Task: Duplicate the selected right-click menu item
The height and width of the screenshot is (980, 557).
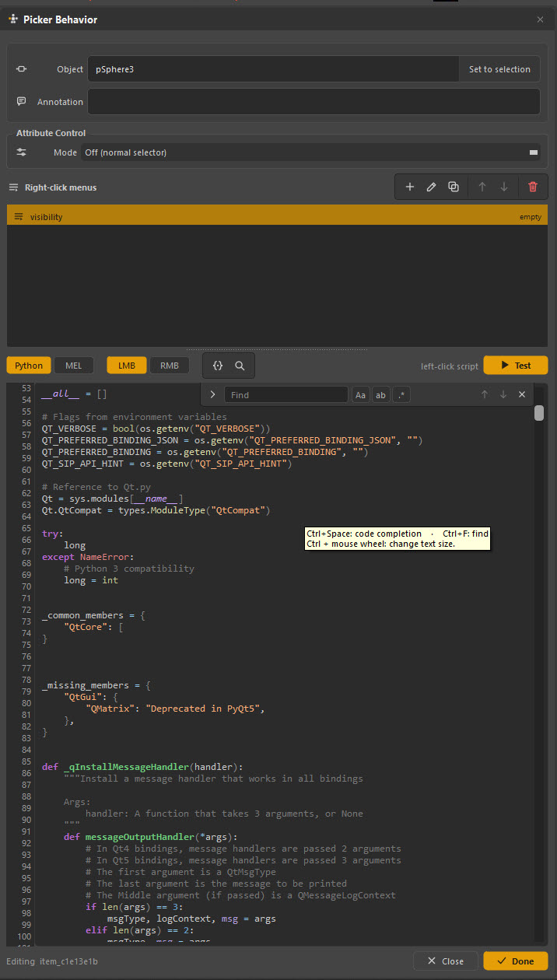Action: (x=454, y=187)
